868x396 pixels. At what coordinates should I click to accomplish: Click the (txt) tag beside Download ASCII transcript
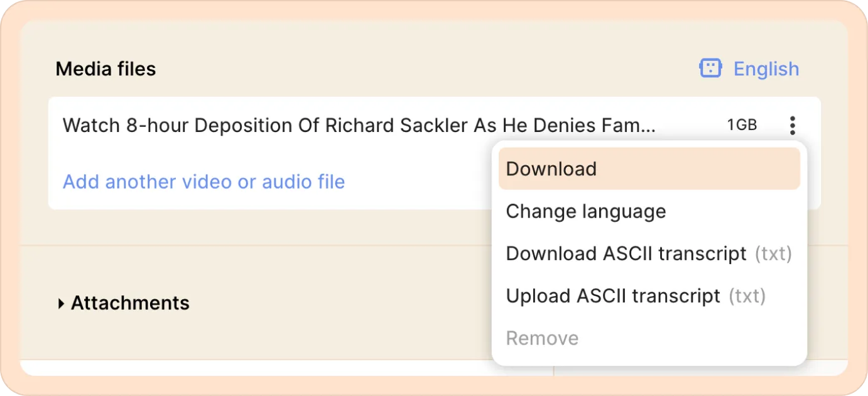[x=773, y=253]
